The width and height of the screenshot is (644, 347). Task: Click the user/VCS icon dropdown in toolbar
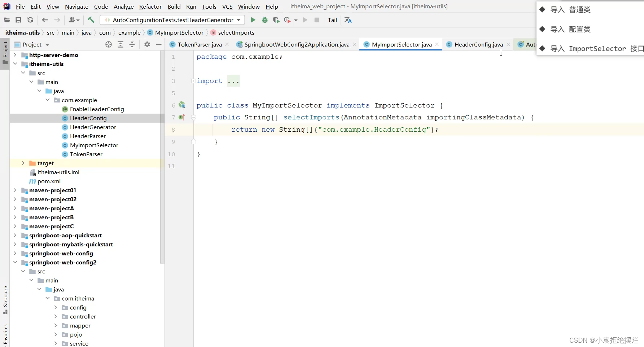tap(74, 20)
